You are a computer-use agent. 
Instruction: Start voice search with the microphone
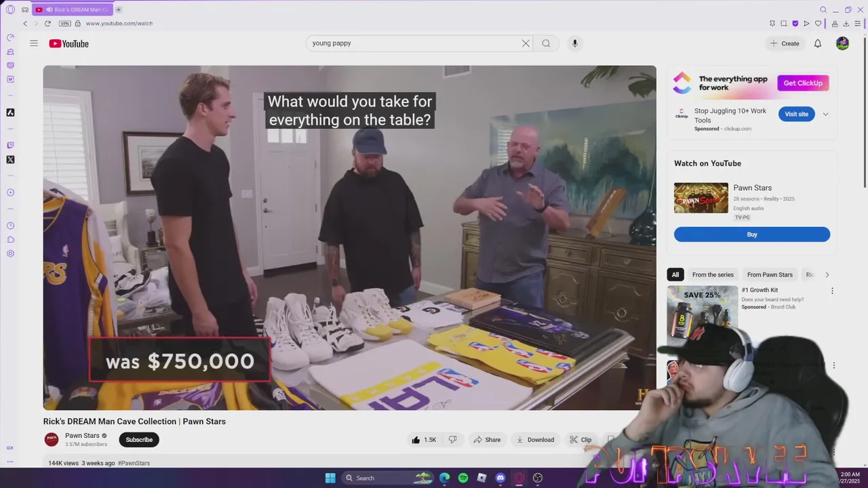[x=574, y=43]
